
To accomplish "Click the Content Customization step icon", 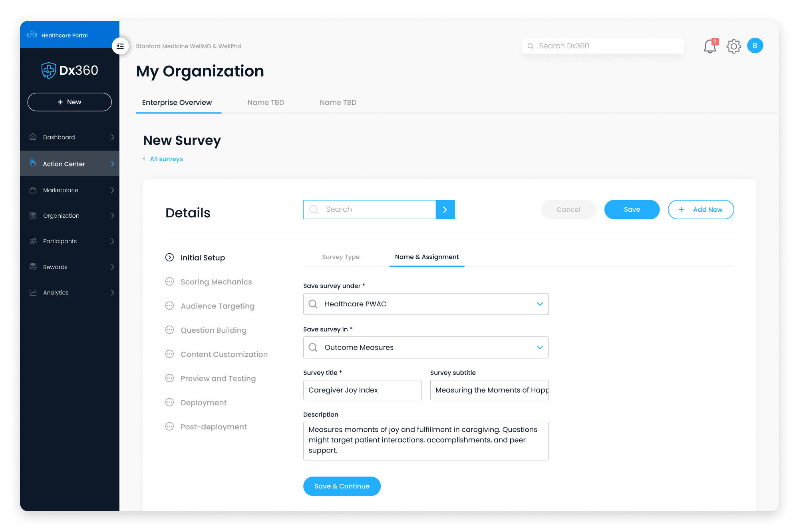I will pos(169,354).
